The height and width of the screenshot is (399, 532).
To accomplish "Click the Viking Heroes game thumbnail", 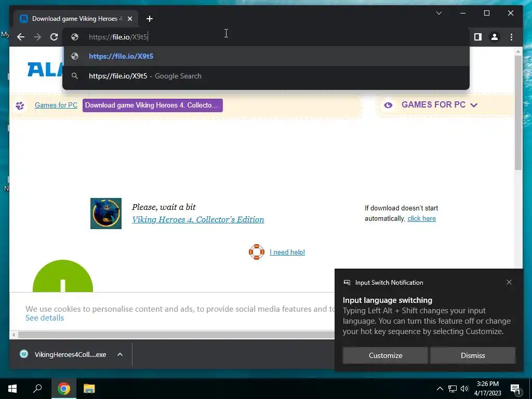I will pos(106,214).
